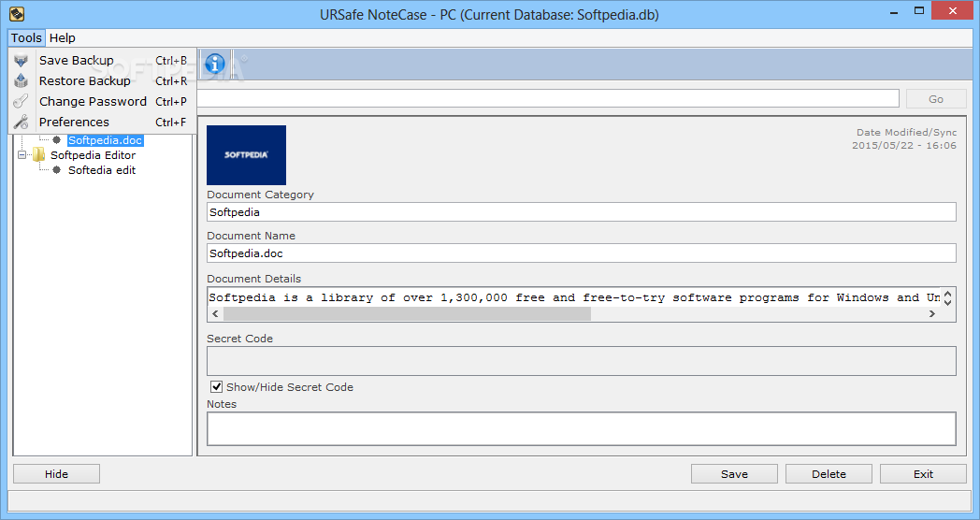Viewport: 980px width, 520px height.
Task: Click the key icon for Change Password
Action: pyautogui.click(x=21, y=101)
